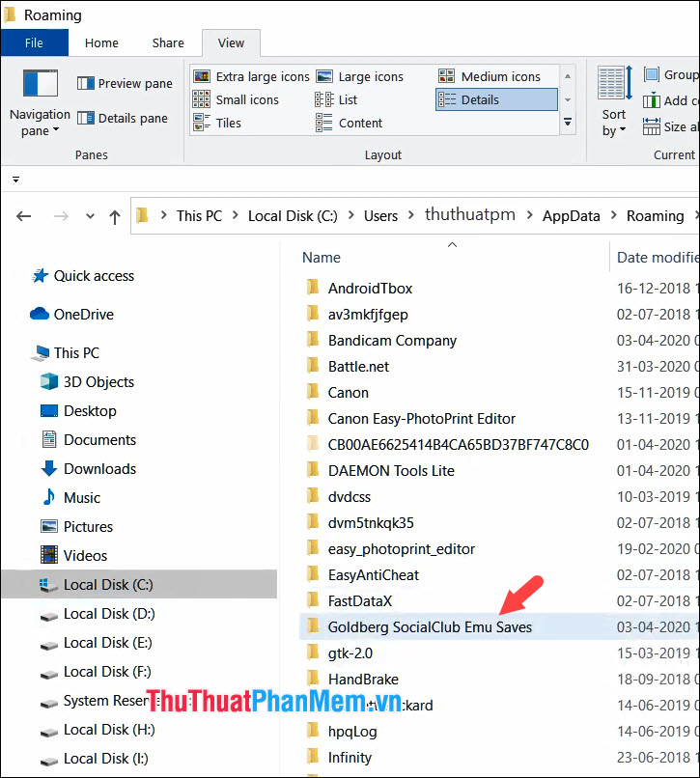Viewport: 700px width, 778px height.
Task: Select Small icons layout
Action: point(236,99)
